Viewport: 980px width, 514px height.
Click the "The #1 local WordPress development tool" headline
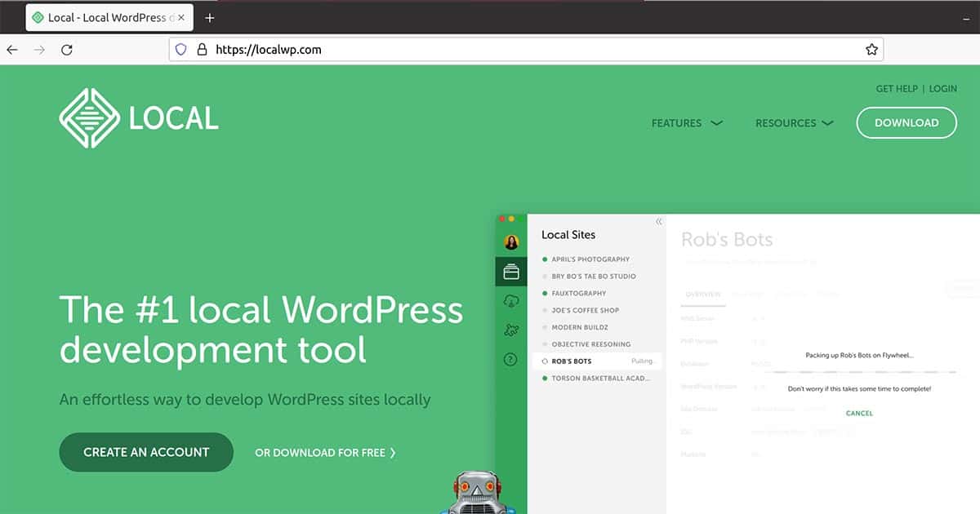click(x=261, y=330)
